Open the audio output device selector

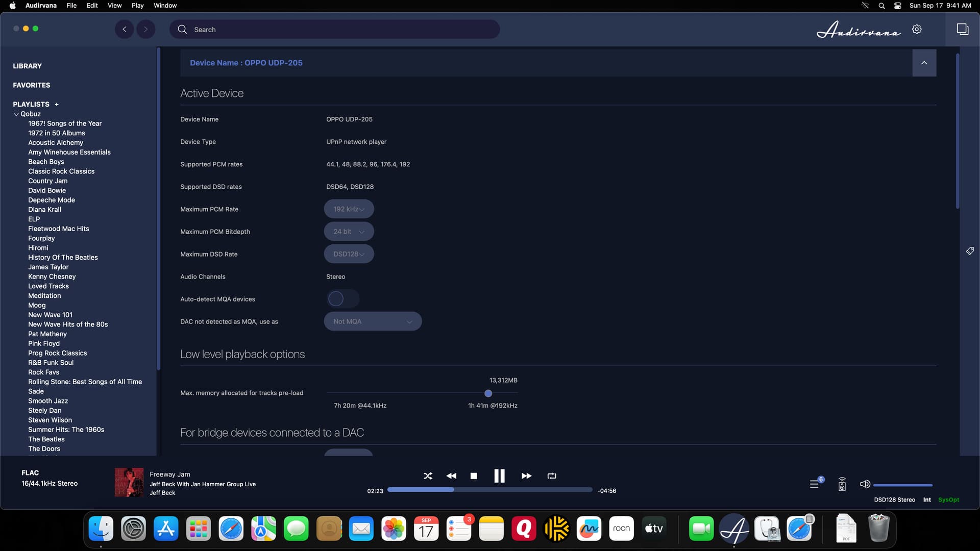pos(842,484)
